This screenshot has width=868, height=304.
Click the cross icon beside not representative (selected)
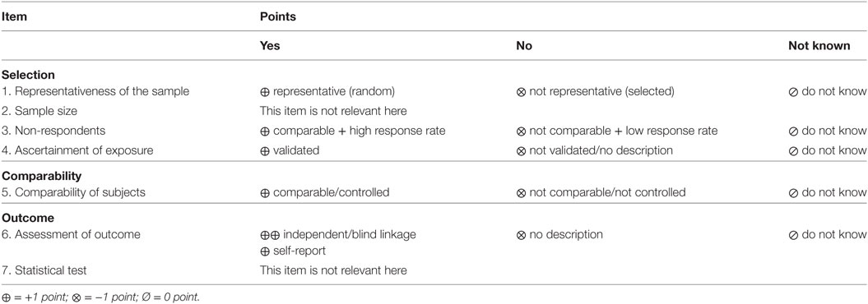520,92
